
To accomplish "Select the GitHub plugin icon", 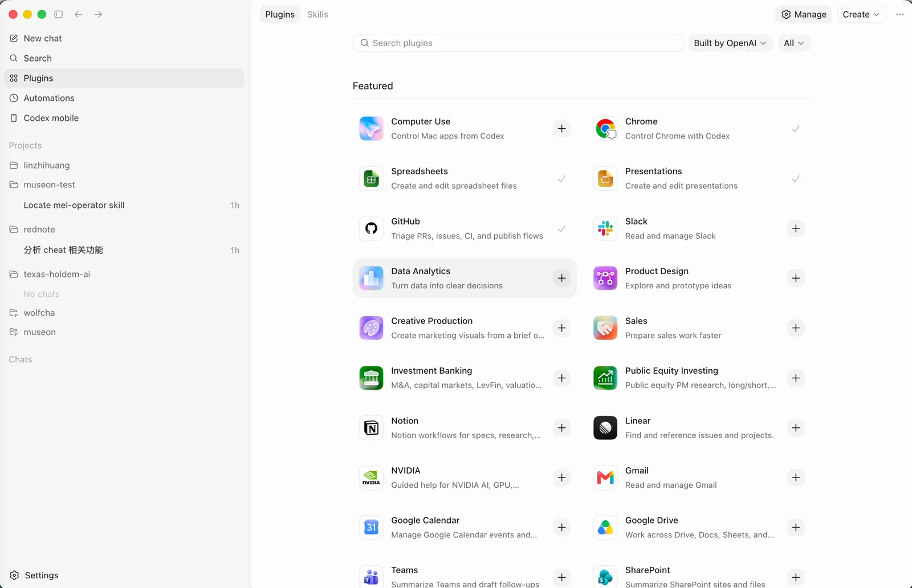I will point(371,228).
